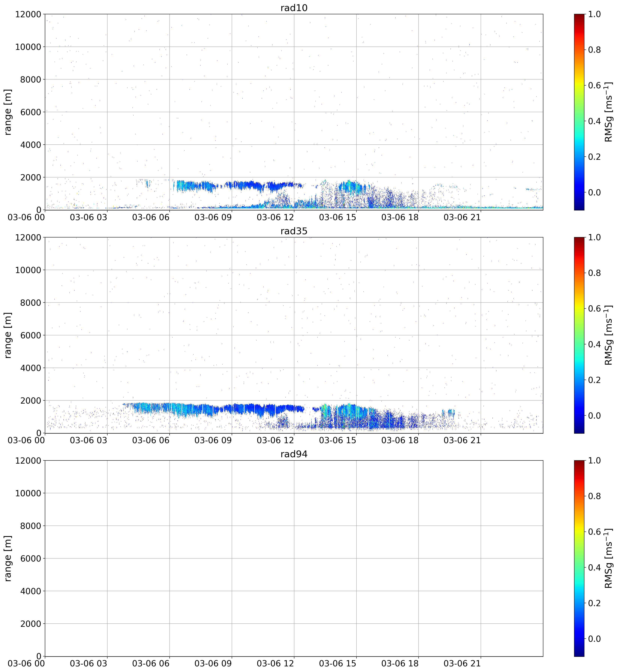
Task: Click '03-06 12' time tick under rad94
Action: 275,664
